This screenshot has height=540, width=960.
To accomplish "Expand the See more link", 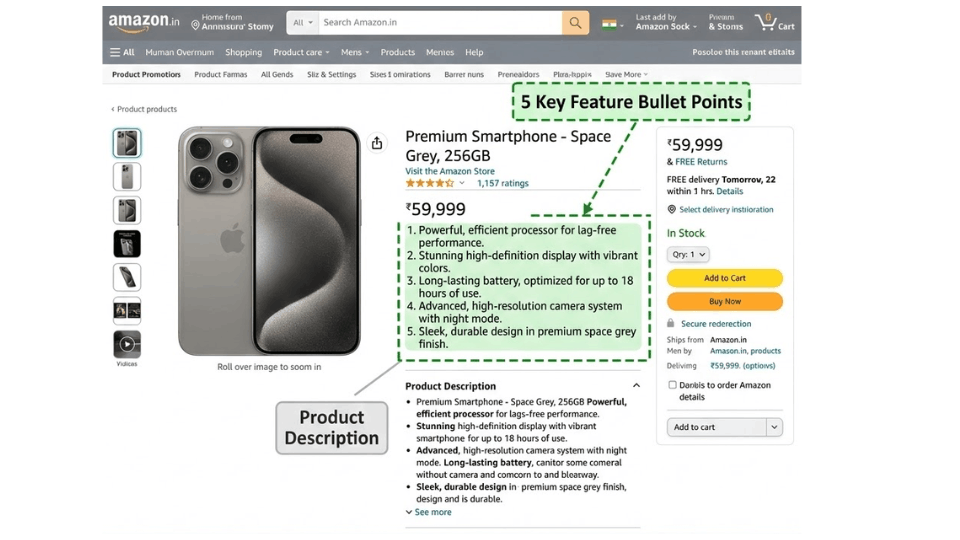I will pyautogui.click(x=432, y=512).
